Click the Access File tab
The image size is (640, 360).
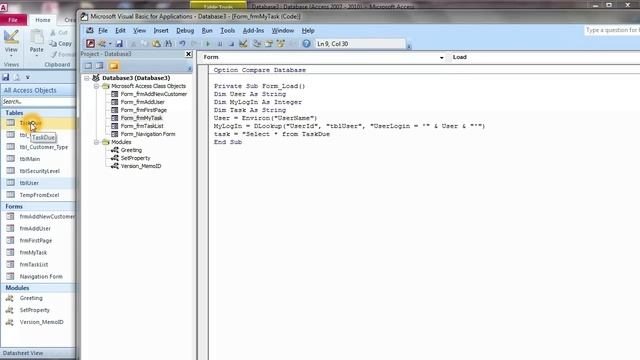point(13,20)
